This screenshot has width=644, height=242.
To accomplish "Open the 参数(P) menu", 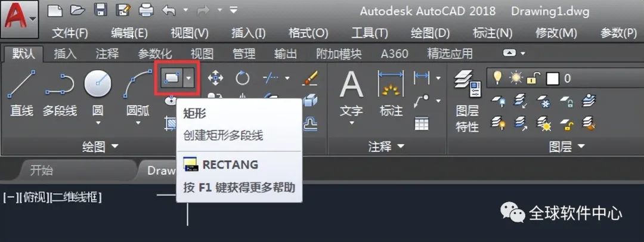I will click(x=618, y=33).
